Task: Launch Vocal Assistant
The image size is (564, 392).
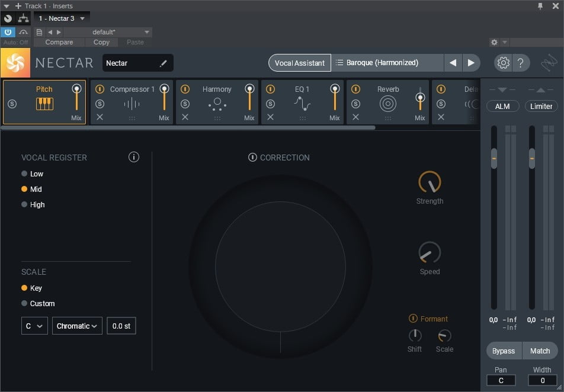Action: (x=300, y=63)
